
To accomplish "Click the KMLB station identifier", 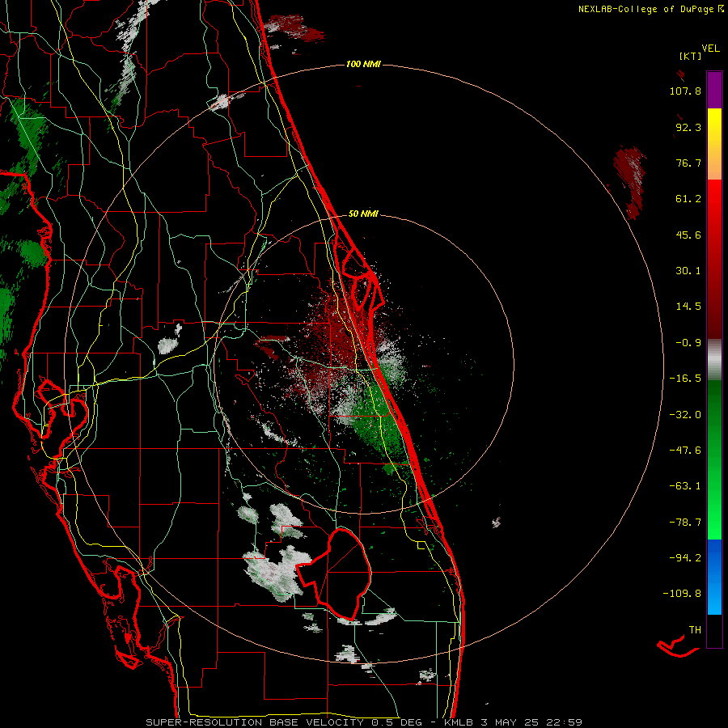I will pyautogui.click(x=460, y=722).
